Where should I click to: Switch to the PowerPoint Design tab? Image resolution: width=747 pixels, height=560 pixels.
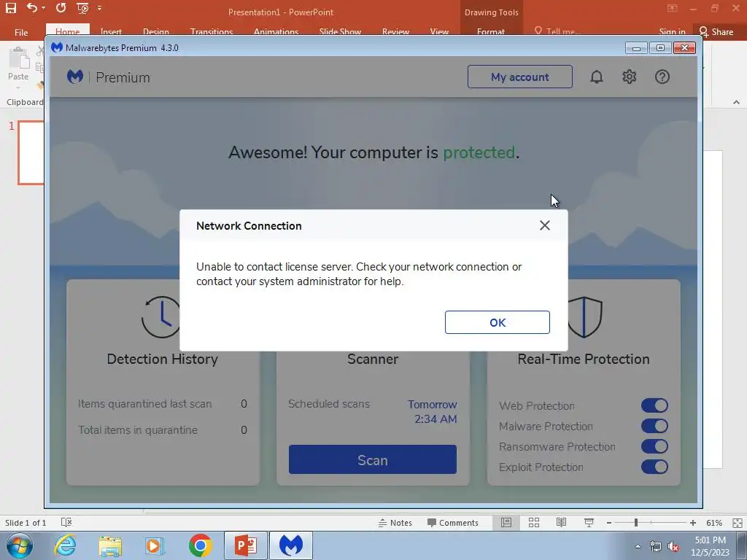point(156,31)
